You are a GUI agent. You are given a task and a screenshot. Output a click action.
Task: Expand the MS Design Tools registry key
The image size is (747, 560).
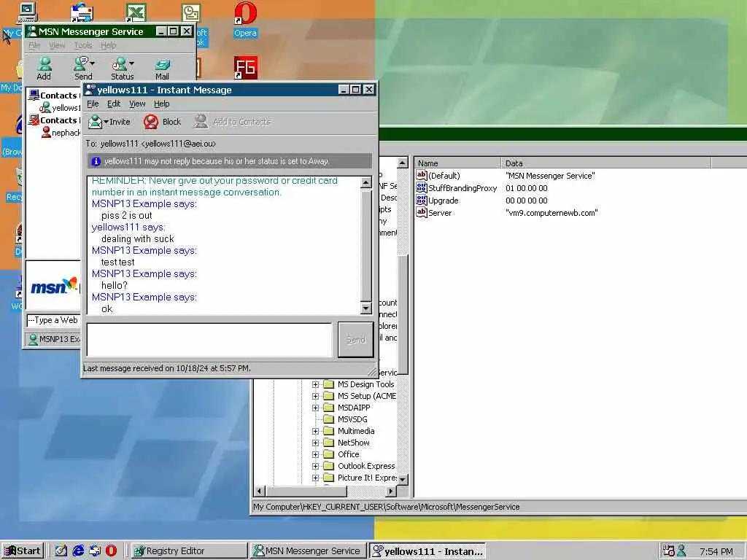315,384
